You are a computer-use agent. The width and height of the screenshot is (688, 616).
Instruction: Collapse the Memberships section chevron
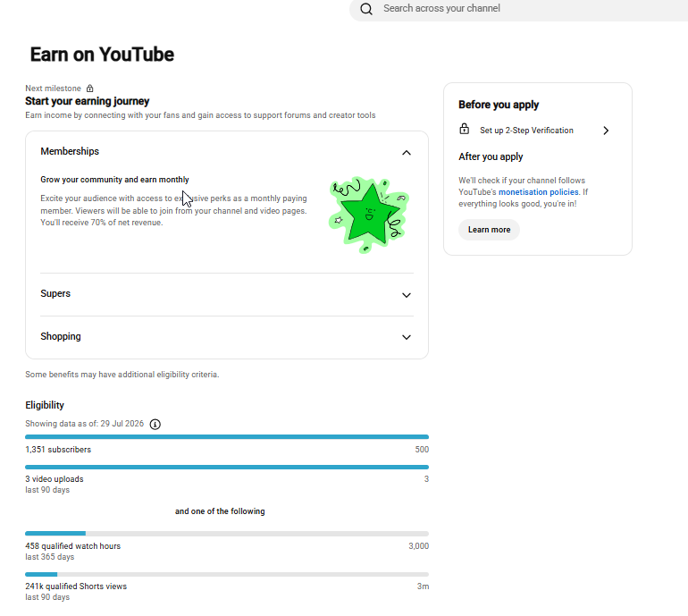407,152
